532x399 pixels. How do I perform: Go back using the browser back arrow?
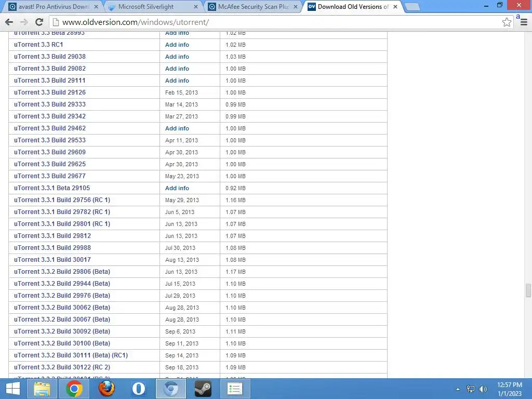[9, 22]
